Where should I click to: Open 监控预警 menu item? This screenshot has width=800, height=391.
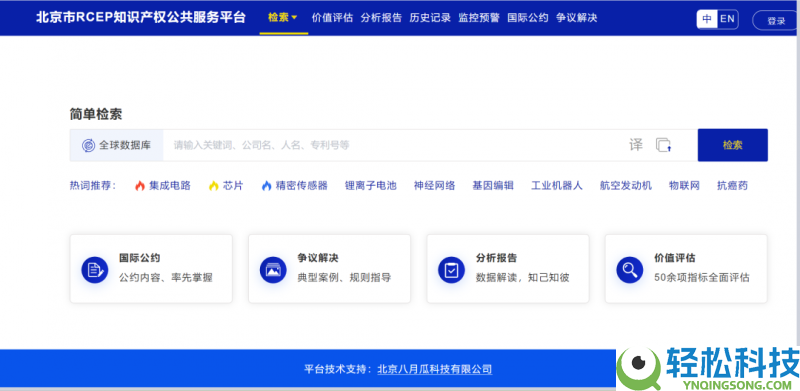[x=479, y=18]
